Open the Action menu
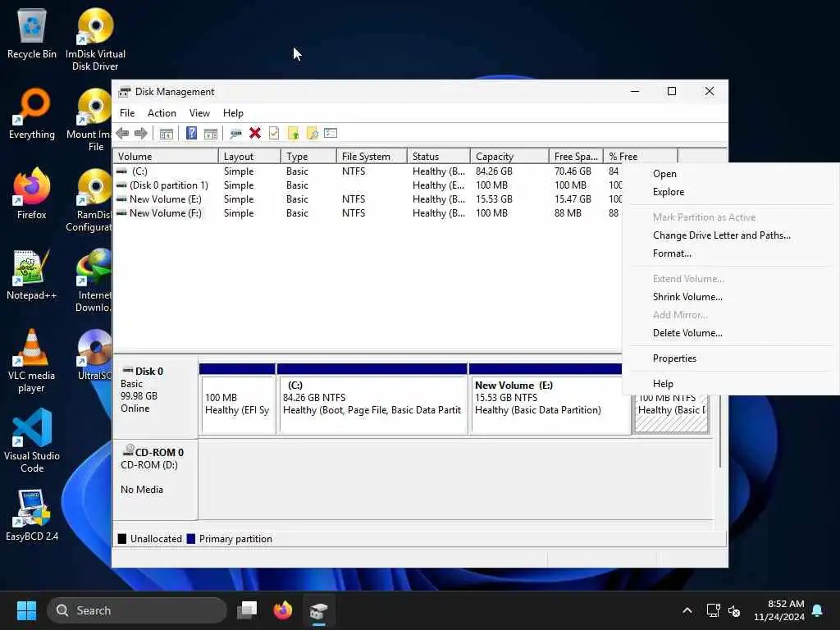This screenshot has height=630, width=840. (162, 113)
